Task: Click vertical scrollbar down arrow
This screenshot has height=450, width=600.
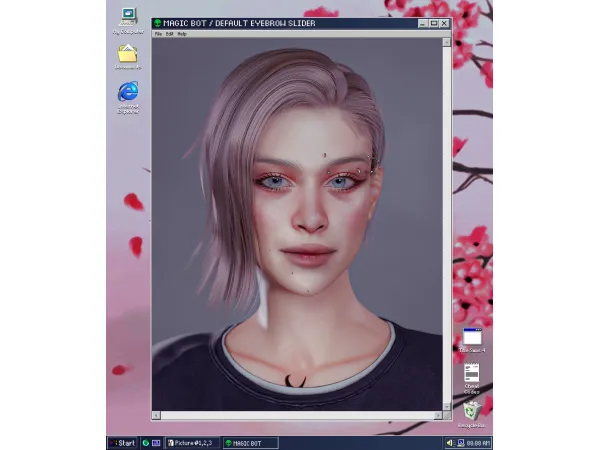Action: 447,407
